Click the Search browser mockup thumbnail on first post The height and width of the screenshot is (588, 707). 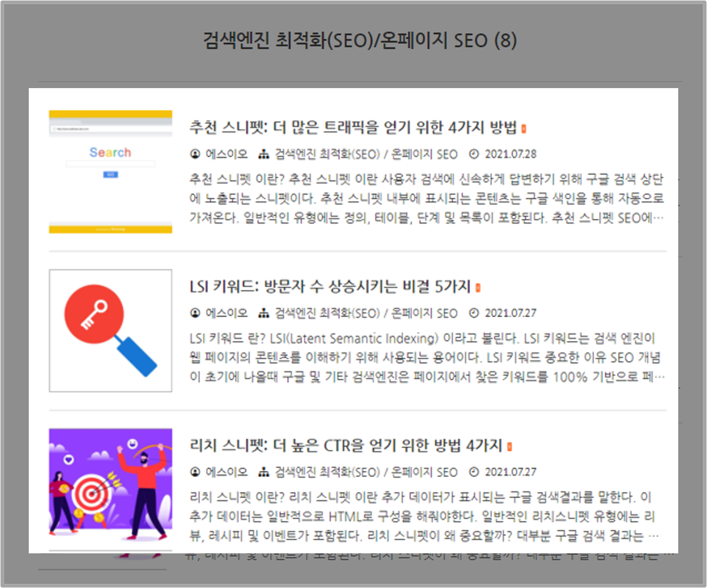pyautogui.click(x=110, y=170)
